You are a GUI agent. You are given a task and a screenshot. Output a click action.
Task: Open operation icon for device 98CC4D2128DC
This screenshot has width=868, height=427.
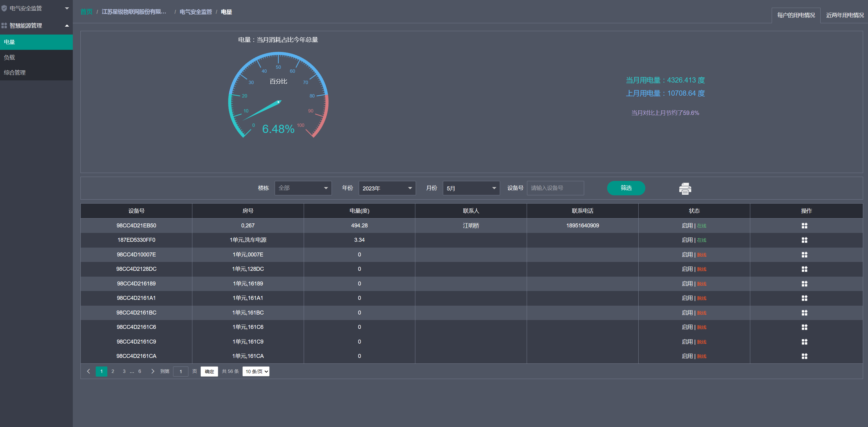pos(804,269)
